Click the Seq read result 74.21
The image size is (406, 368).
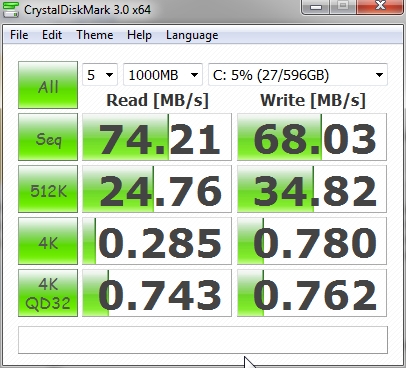pos(157,137)
